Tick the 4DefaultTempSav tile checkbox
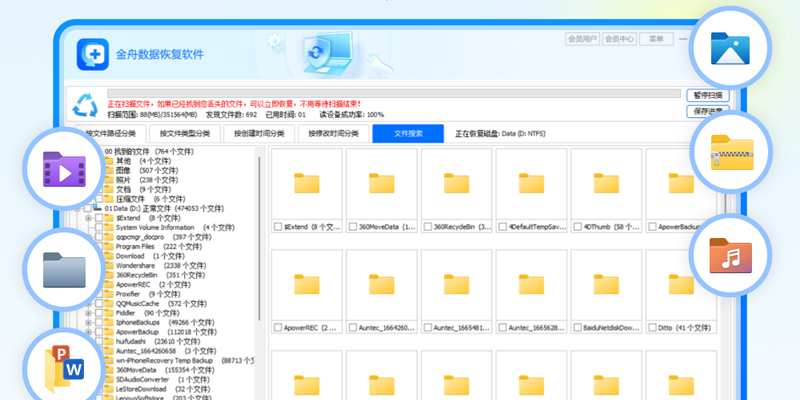 tap(503, 227)
